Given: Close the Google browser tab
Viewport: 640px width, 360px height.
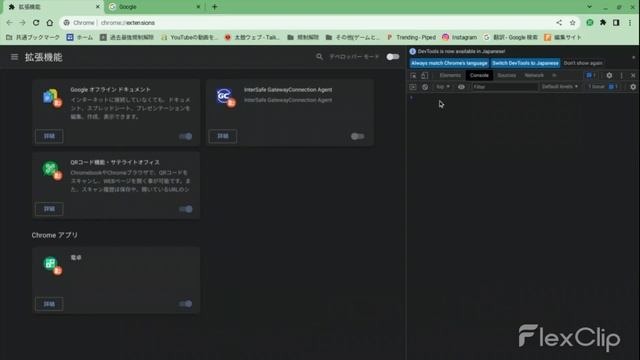Looking at the screenshot, I should 198,7.
